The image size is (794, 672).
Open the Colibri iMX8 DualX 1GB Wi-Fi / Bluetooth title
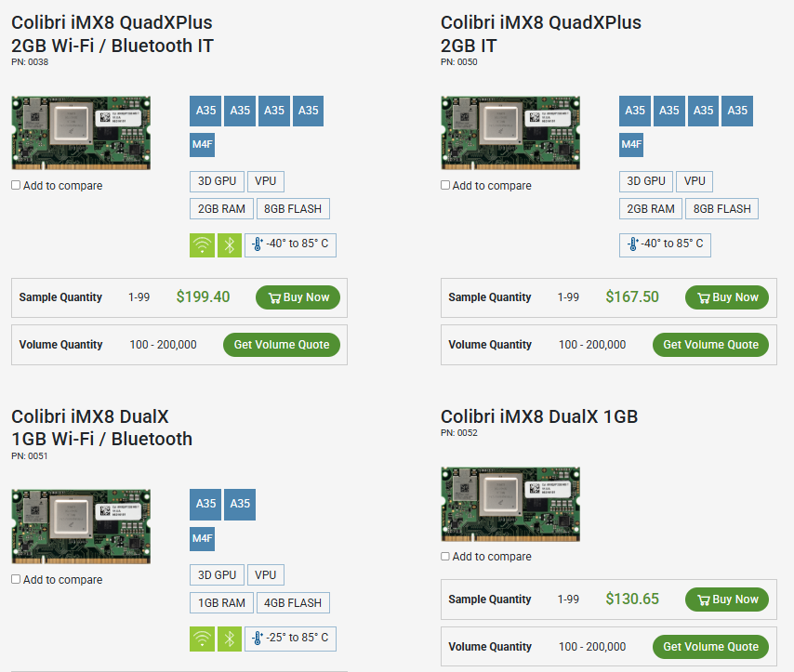pos(101,428)
